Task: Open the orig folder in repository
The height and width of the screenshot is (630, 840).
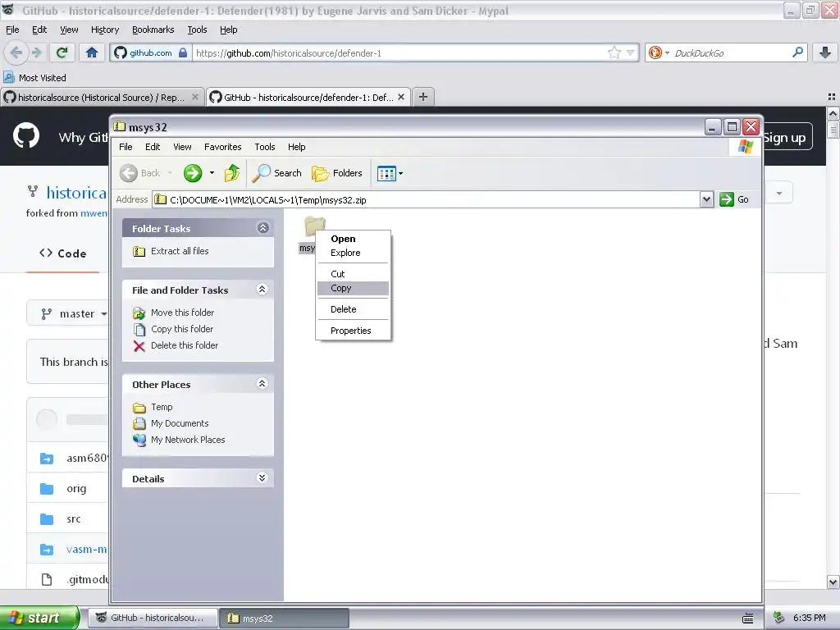Action: click(x=76, y=489)
